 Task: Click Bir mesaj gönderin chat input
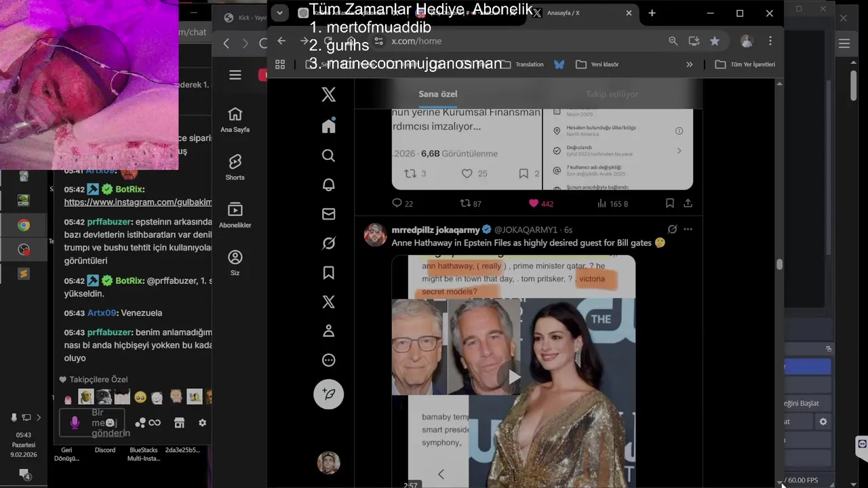point(92,423)
